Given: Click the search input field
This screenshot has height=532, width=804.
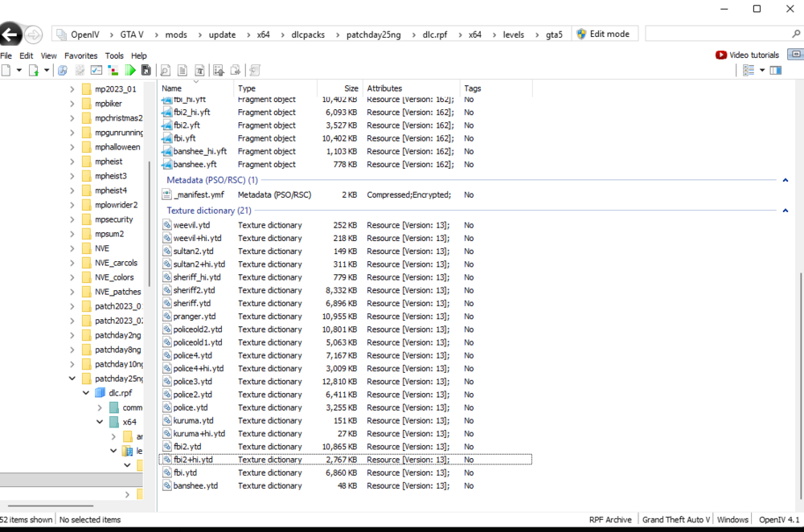Looking at the screenshot, I should point(718,34).
